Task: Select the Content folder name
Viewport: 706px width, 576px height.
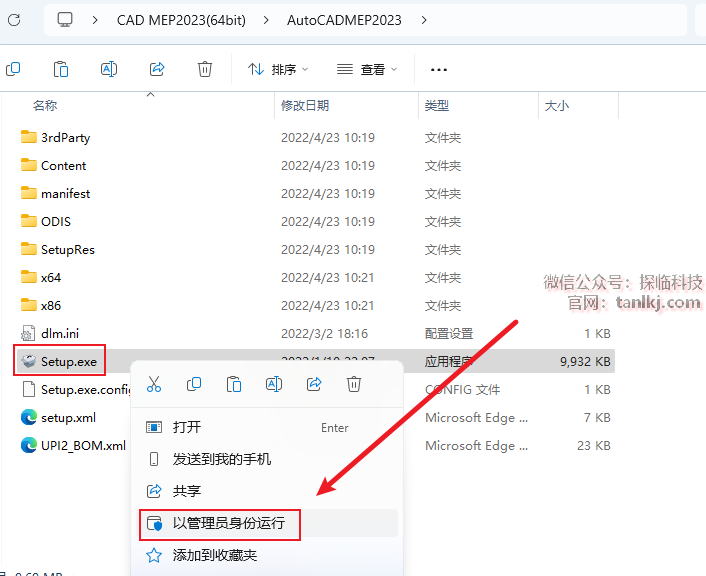Action: click(x=63, y=165)
